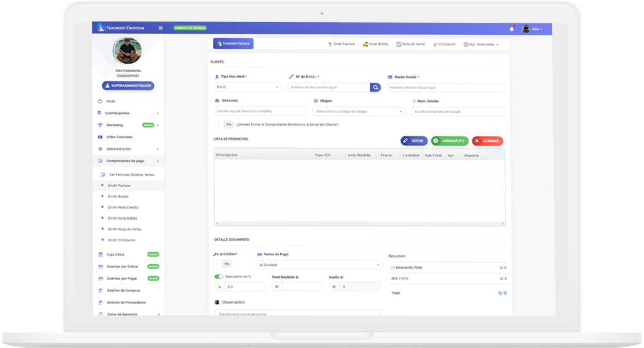Select Emitir Nota Crédito menu item

click(x=123, y=207)
